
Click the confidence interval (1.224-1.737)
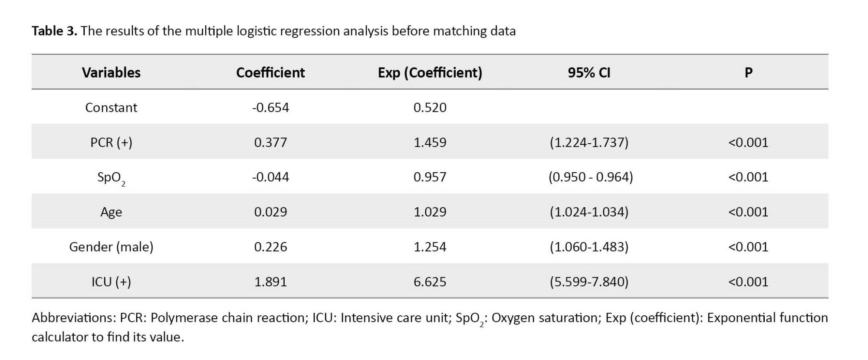click(589, 142)
